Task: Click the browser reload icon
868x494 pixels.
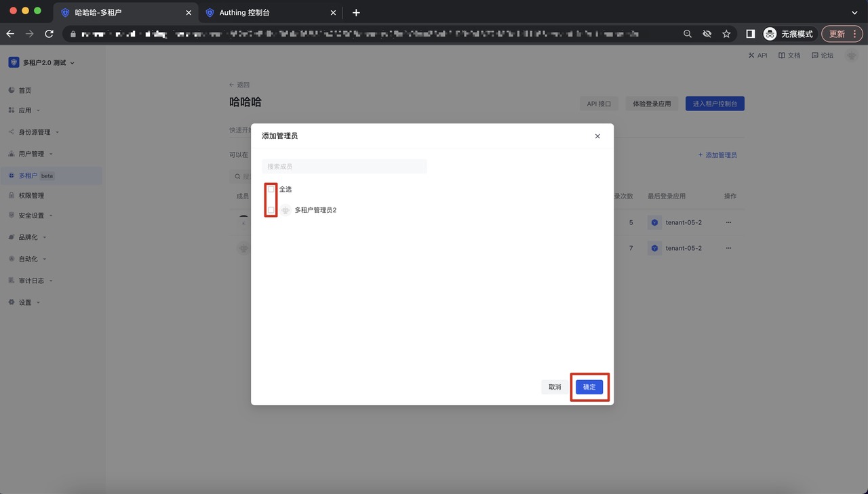Action: (x=49, y=34)
